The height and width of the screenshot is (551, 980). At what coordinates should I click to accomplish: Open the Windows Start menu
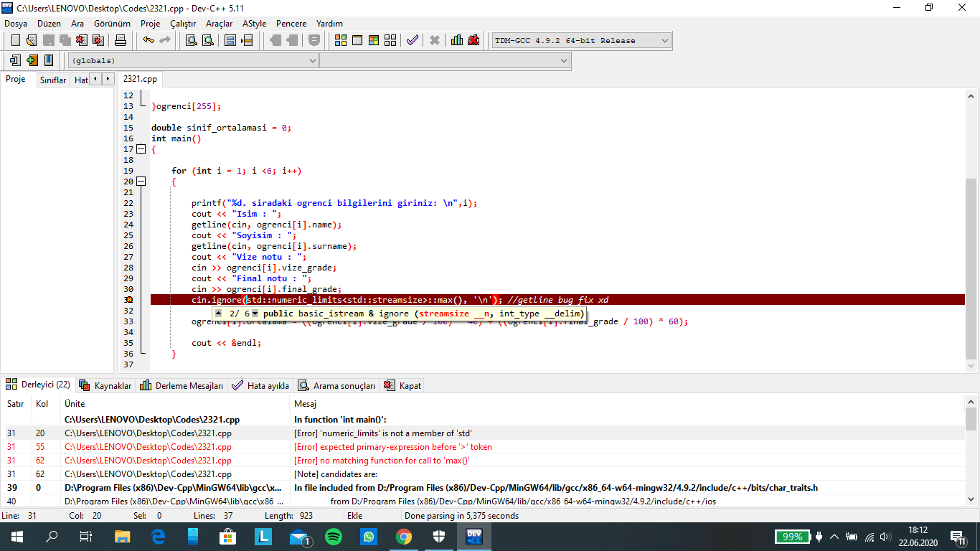[17, 537]
